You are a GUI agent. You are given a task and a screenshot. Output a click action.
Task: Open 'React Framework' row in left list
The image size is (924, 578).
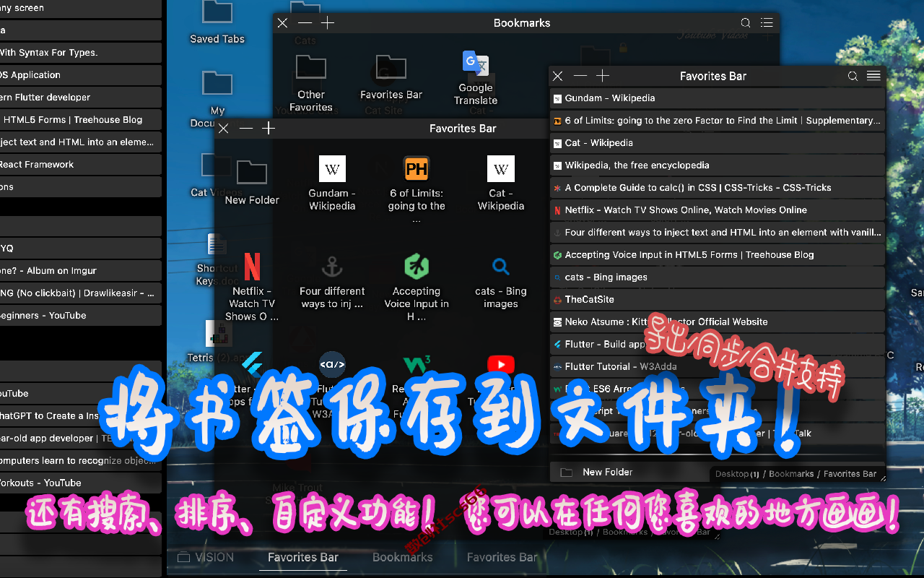pyautogui.click(x=80, y=165)
